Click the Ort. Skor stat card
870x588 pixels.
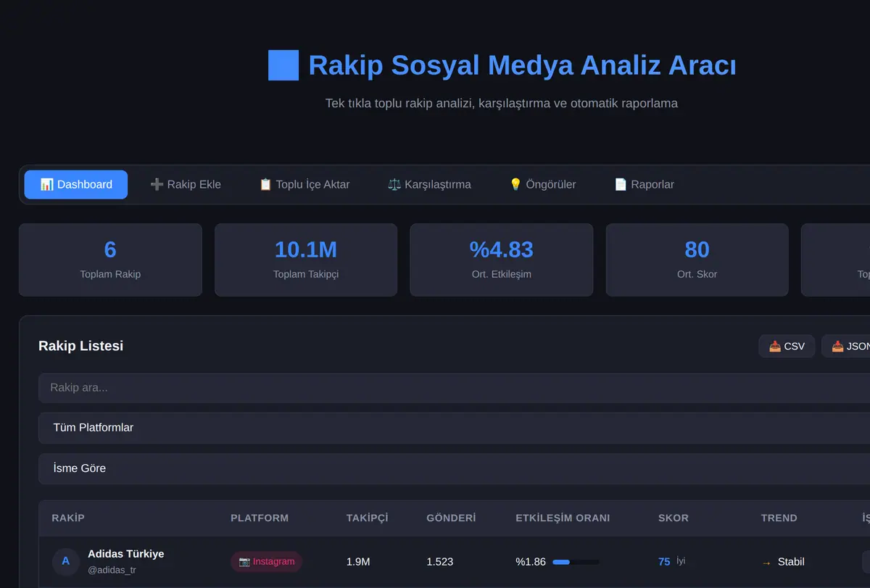(697, 260)
